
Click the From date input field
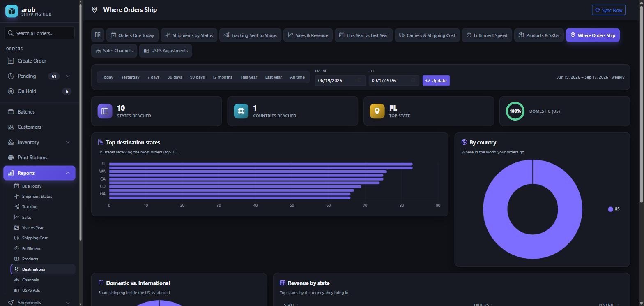[x=340, y=81]
